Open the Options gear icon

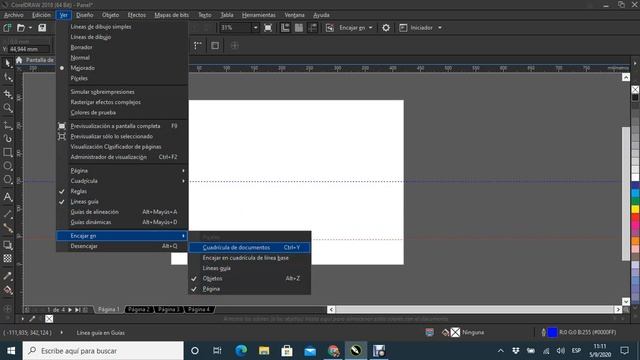point(386,28)
